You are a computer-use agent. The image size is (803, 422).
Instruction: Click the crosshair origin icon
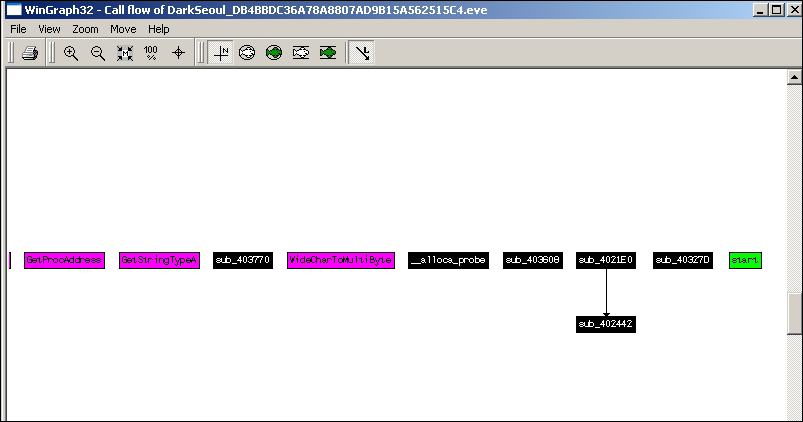[x=178, y=53]
